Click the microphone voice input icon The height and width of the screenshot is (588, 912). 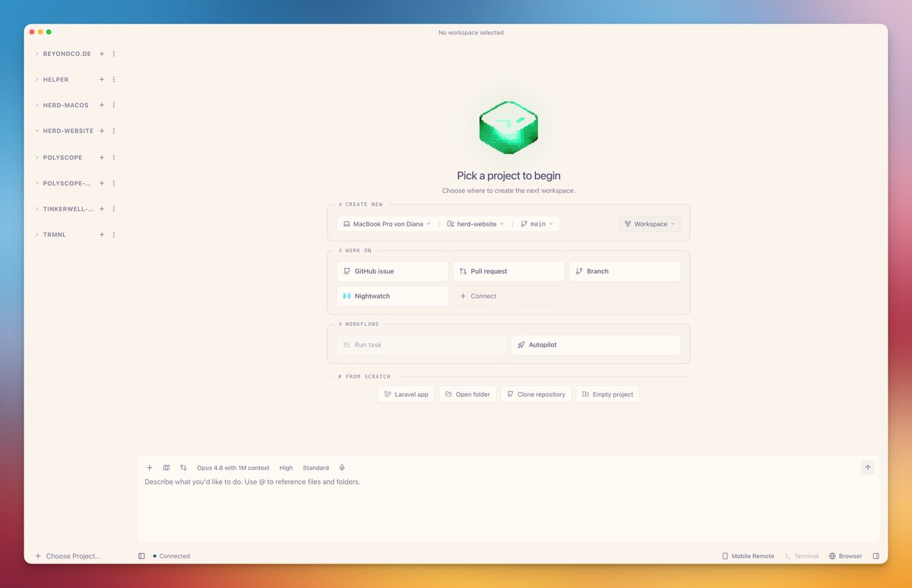(342, 468)
